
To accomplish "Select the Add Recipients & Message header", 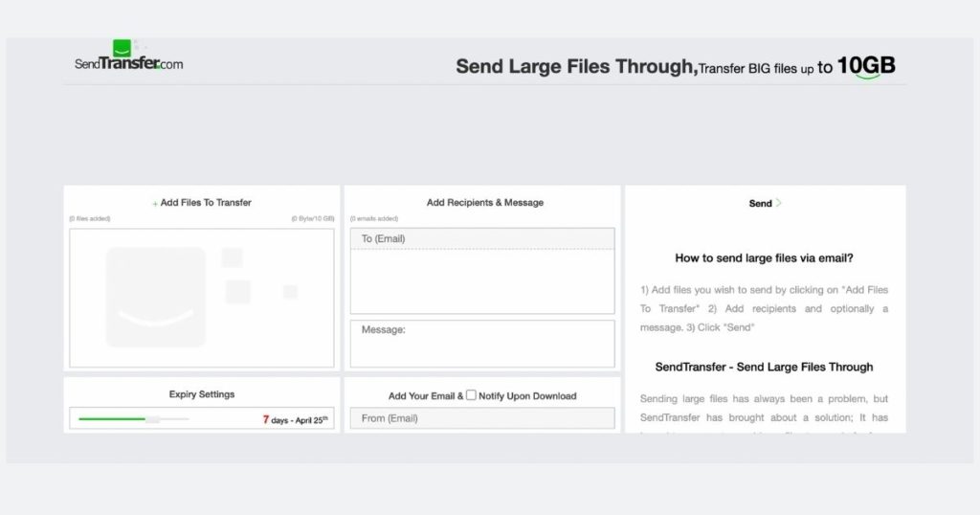I will tap(484, 203).
